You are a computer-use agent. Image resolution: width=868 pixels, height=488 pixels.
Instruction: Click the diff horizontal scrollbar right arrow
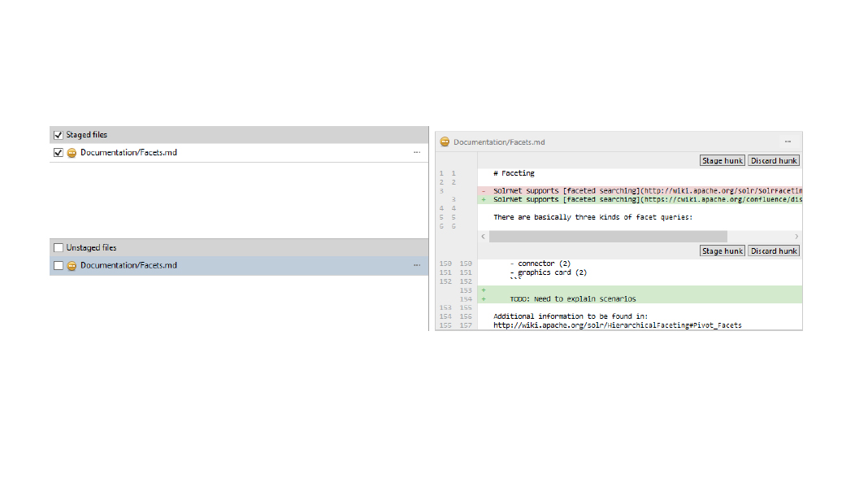tap(796, 237)
